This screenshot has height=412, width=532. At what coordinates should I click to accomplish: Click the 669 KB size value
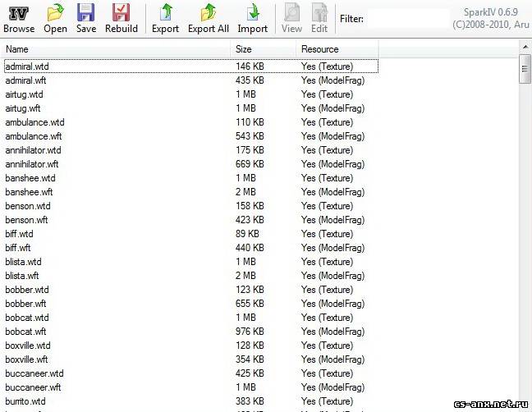[x=250, y=164]
